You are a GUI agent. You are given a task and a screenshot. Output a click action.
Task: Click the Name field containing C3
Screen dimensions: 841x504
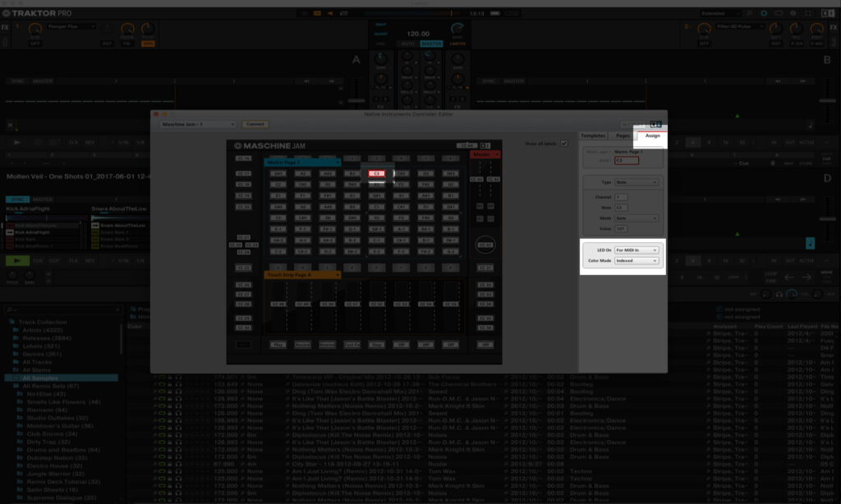[x=627, y=160]
